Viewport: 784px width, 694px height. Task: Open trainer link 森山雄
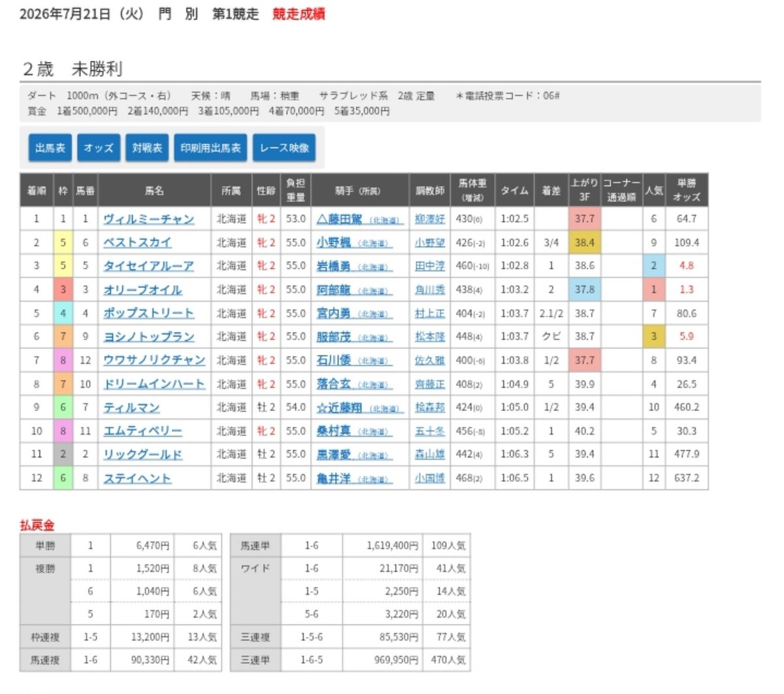pos(430,454)
